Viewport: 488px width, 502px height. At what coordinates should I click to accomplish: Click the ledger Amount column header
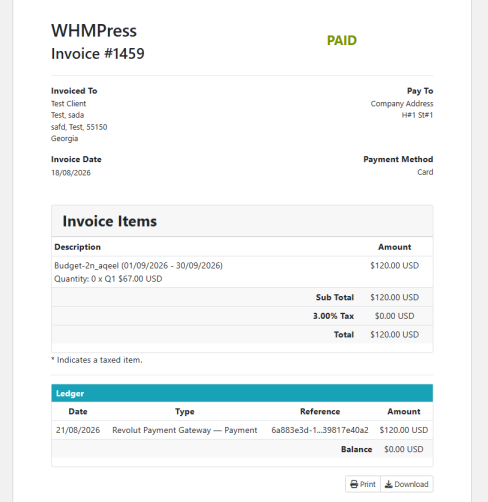(x=404, y=412)
